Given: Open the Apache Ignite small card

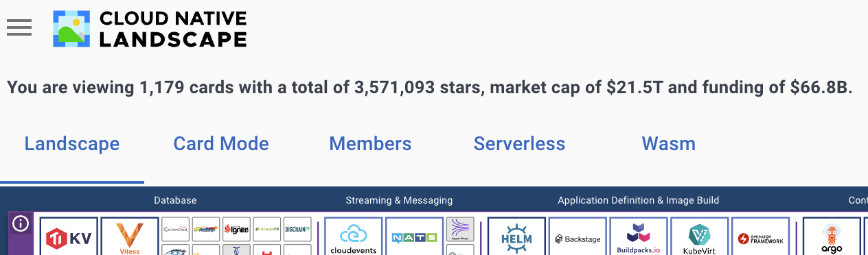Looking at the screenshot, I should tap(236, 229).
